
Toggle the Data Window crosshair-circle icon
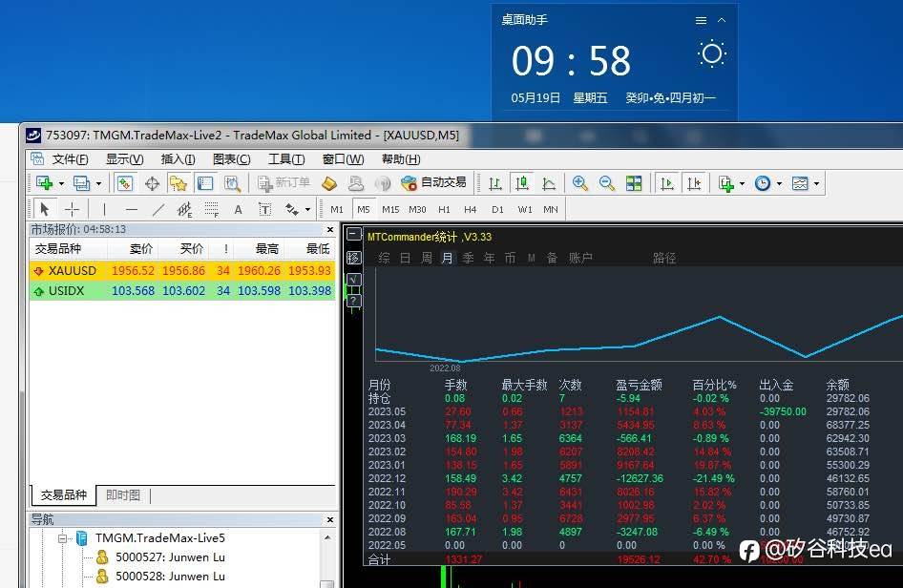point(152,183)
